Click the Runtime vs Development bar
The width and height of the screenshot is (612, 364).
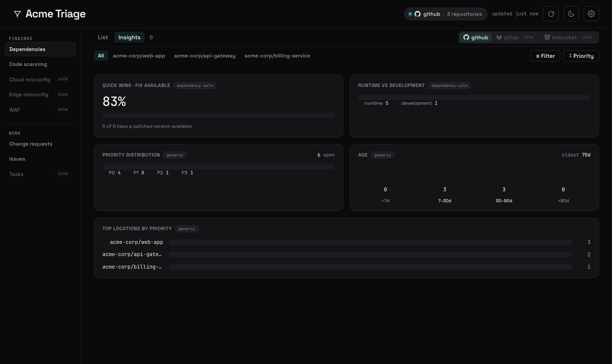coord(474,97)
